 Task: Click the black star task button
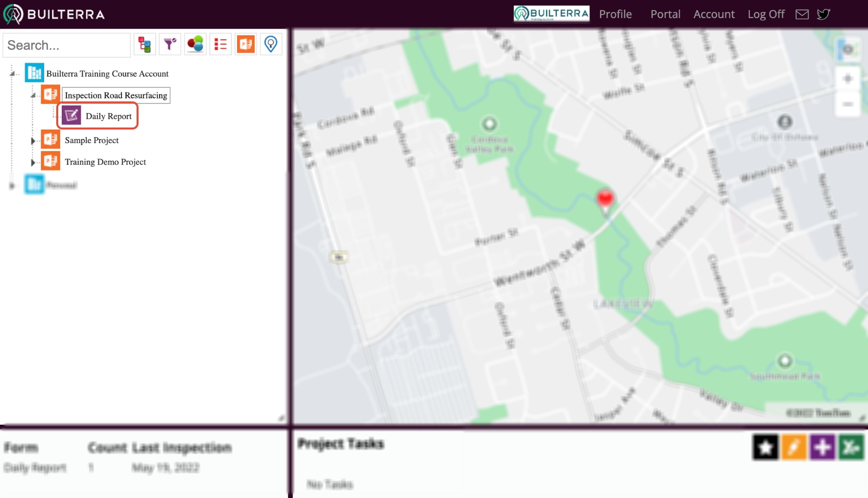pos(765,447)
